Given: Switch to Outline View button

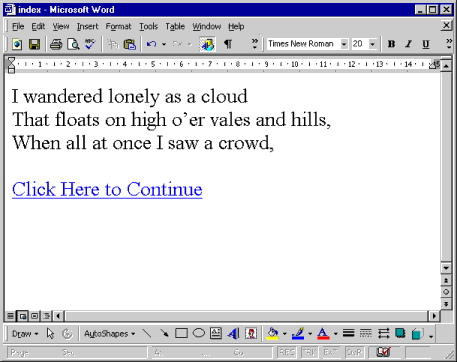Looking at the screenshot, I should point(46,316).
